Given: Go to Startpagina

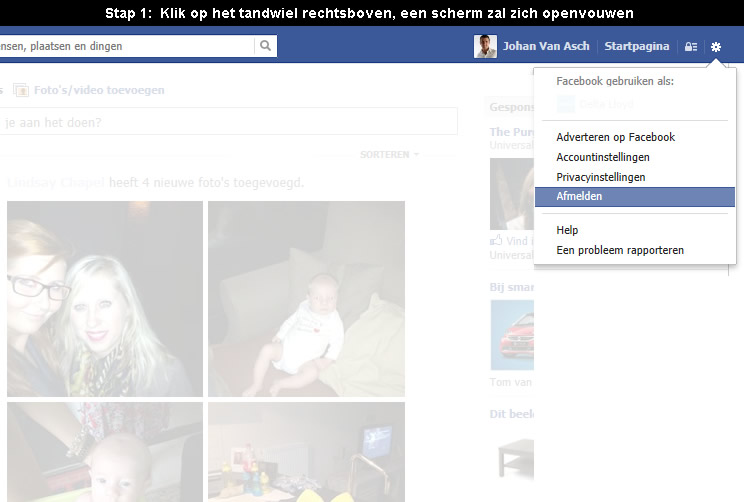Looking at the screenshot, I should click(x=636, y=46).
